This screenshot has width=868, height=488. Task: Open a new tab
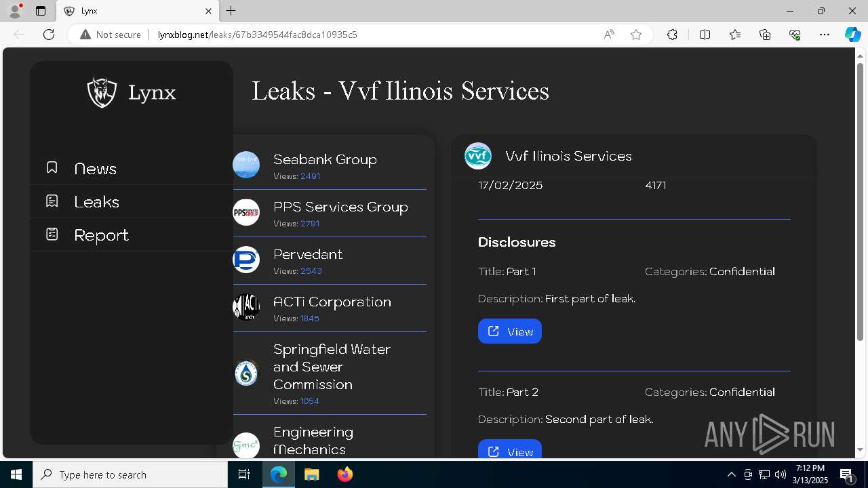click(x=231, y=11)
